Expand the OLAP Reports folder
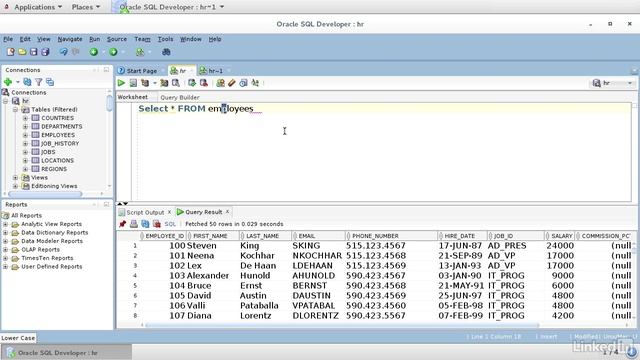 point(5,249)
